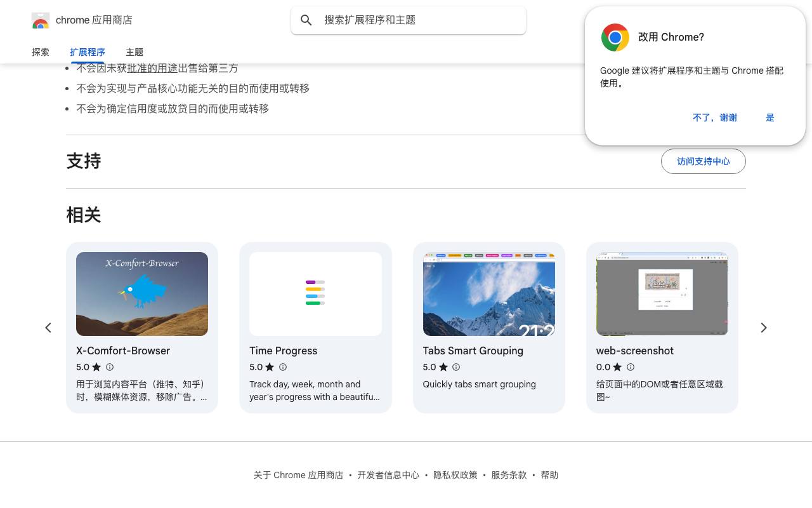This screenshot has height=508, width=812.
Task: Click the X-Comfort-Browser rating star
Action: tap(96, 367)
